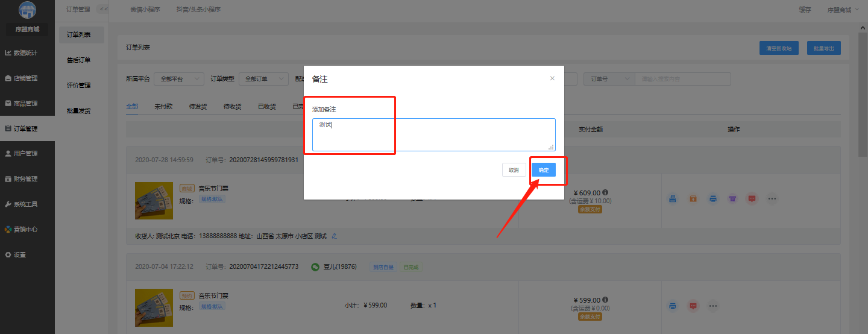The height and width of the screenshot is (334, 868).
Task: Click the purple icon for ¥609.00 order
Action: coord(732,198)
